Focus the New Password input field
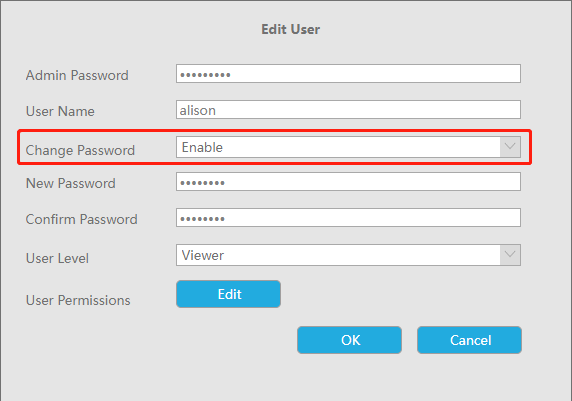Viewport: 572px width, 401px height. [348, 181]
